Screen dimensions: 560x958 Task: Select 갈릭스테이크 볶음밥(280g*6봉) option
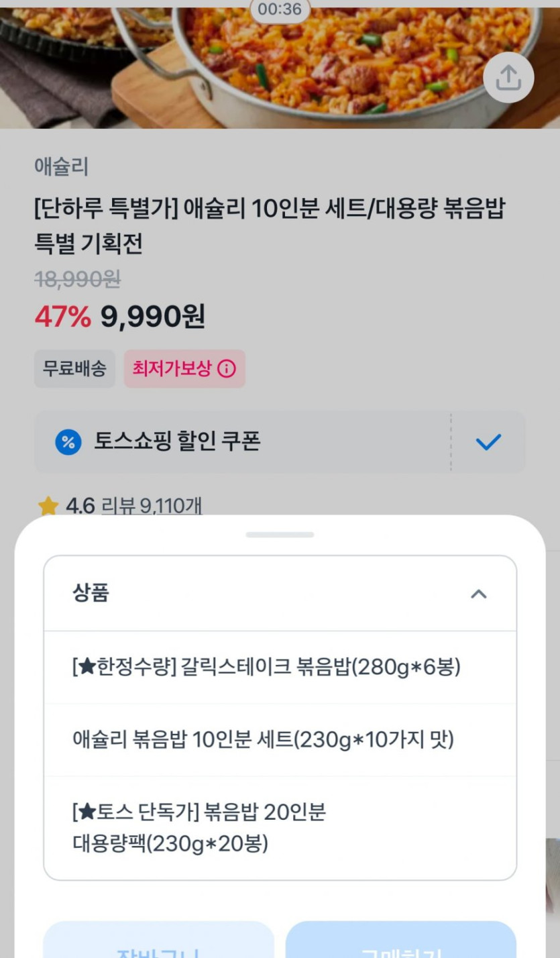pyautogui.click(x=266, y=668)
